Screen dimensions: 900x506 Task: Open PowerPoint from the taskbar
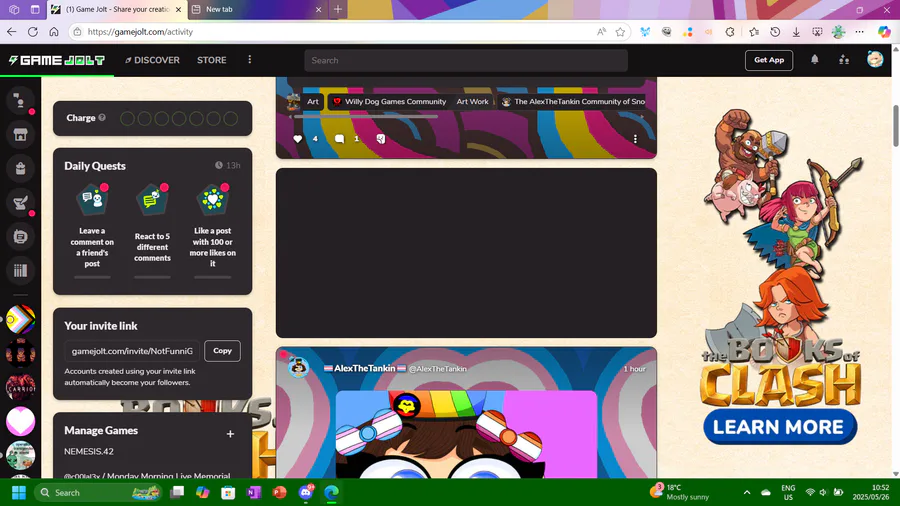click(x=280, y=492)
